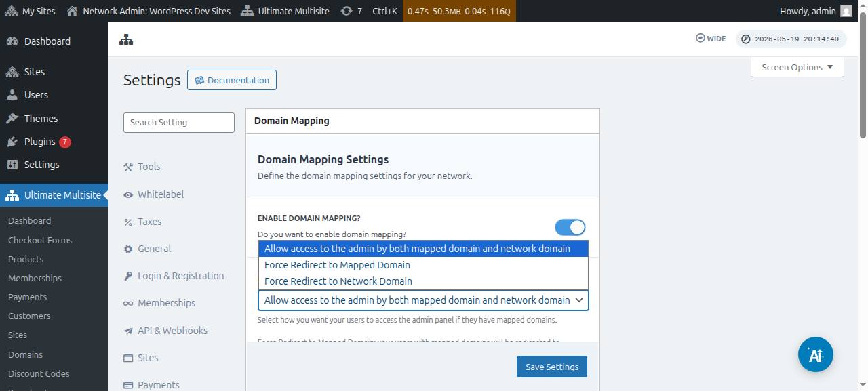Click the clock icon beside timestamp
The width and height of the screenshot is (868, 391).
pyautogui.click(x=746, y=39)
